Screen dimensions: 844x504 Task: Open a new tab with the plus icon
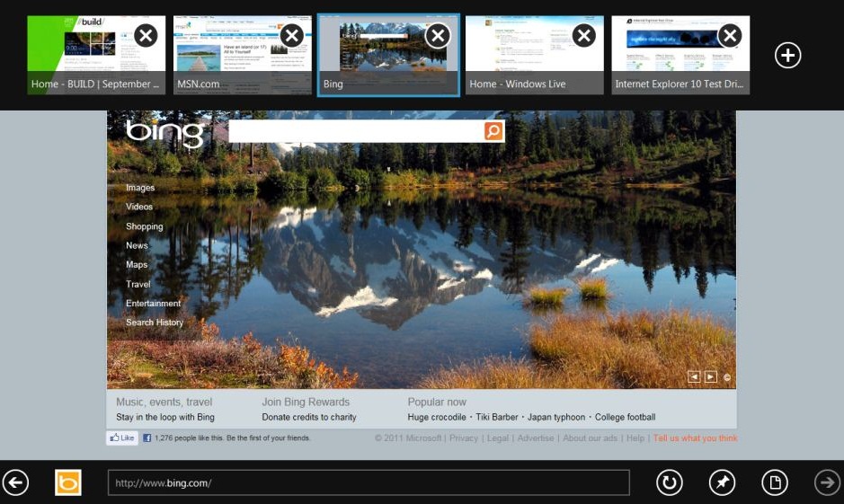point(788,55)
